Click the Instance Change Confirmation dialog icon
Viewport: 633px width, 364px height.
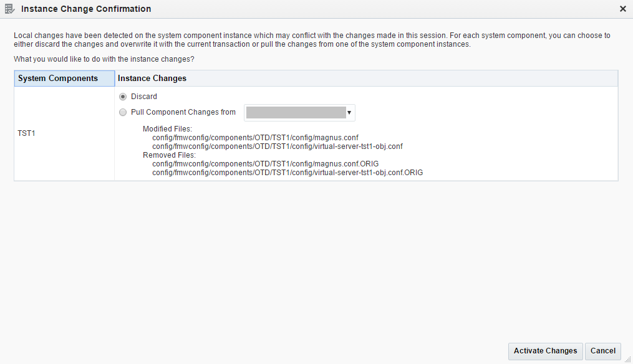pyautogui.click(x=9, y=9)
